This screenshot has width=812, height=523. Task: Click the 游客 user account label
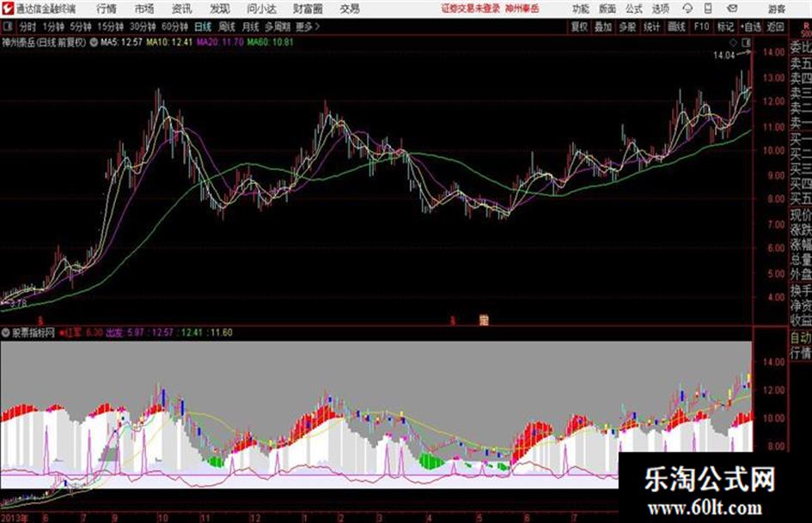[x=777, y=9]
